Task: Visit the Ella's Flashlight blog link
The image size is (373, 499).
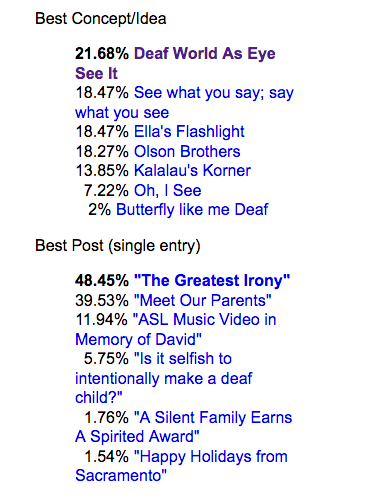Action: point(189,132)
